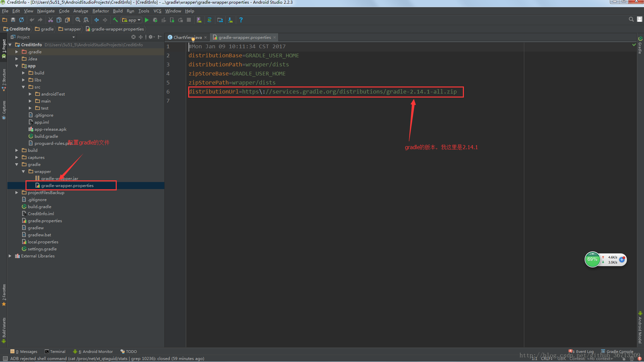This screenshot has height=362, width=644.
Task: Expand the .idea folder
Action: (17, 59)
